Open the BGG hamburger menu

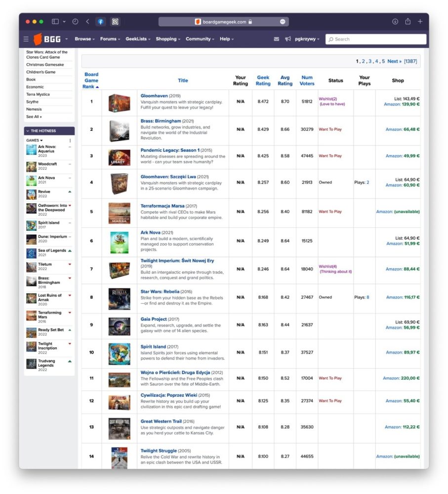pos(26,39)
